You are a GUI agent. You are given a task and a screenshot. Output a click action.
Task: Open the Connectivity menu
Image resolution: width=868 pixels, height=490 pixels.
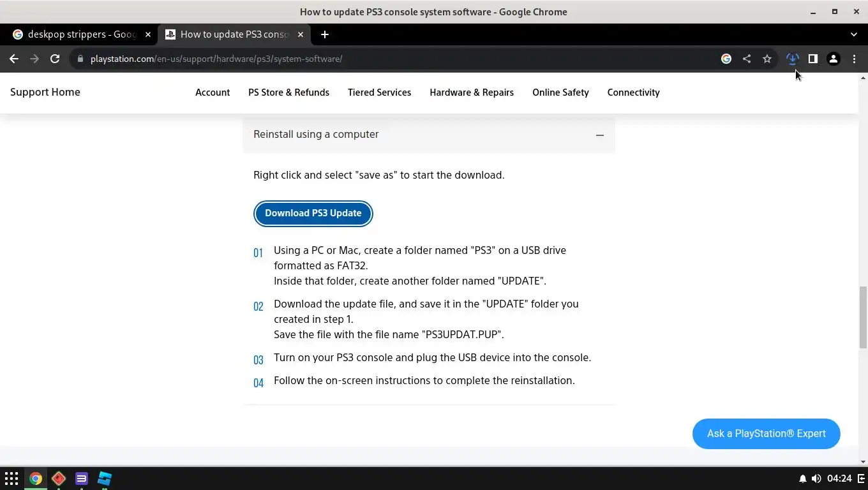pos(633,93)
